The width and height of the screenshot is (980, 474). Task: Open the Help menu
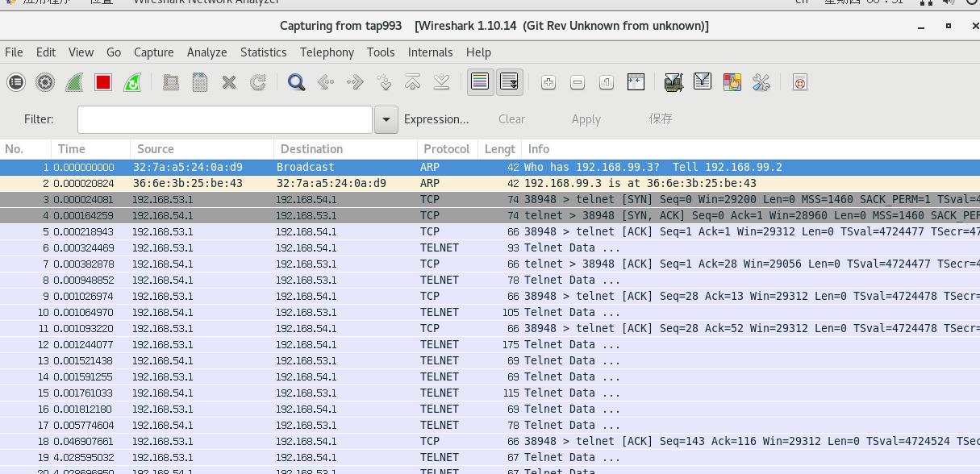click(478, 52)
